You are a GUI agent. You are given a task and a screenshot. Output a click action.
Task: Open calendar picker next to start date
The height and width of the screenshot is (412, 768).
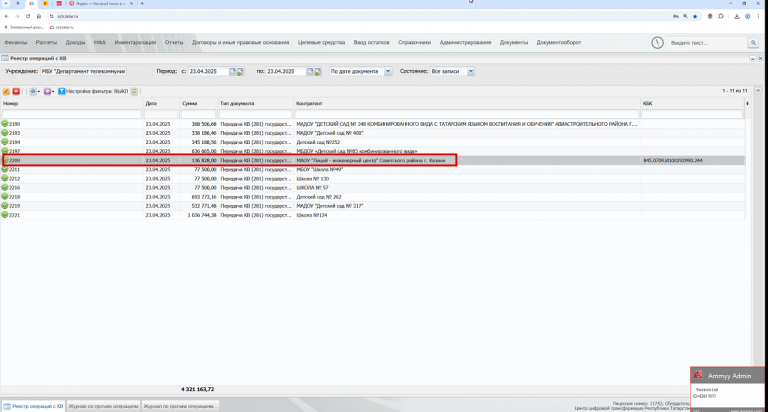(233, 72)
